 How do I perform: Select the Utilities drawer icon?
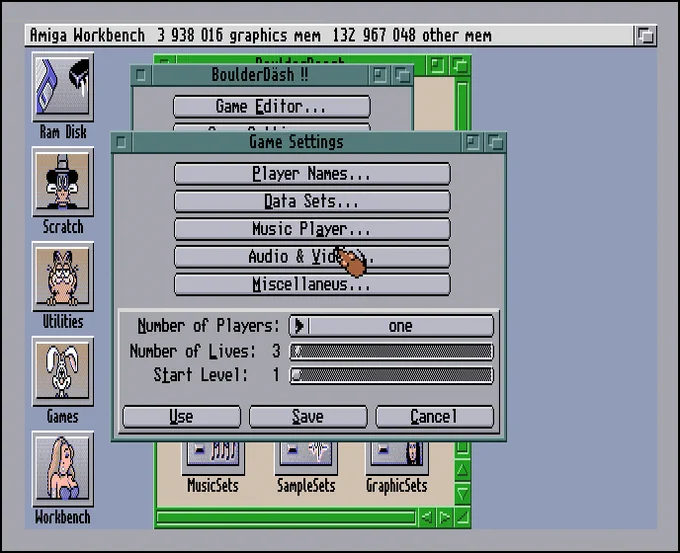(x=63, y=277)
